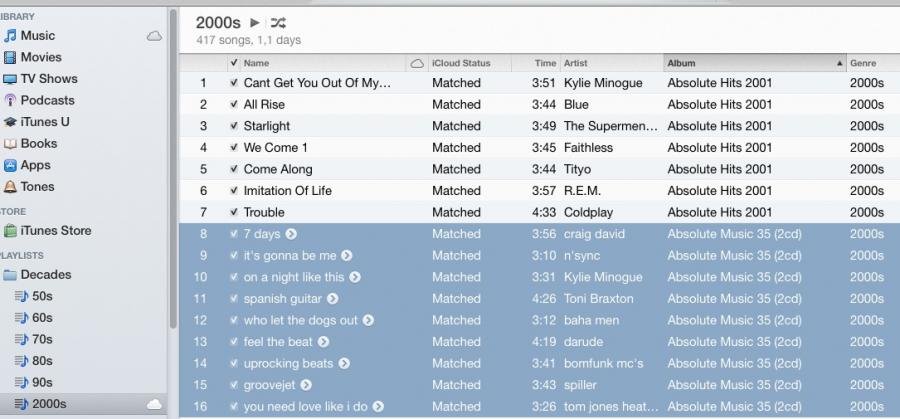Screen dimensions: 900x419
Task: Open Movies library in sidebar
Action: click(x=41, y=57)
